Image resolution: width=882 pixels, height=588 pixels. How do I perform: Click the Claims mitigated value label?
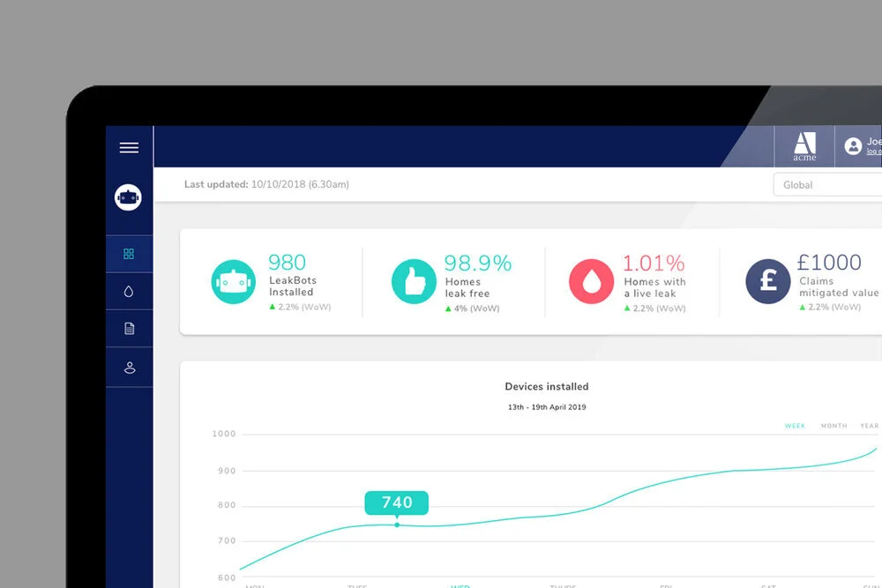click(x=839, y=287)
